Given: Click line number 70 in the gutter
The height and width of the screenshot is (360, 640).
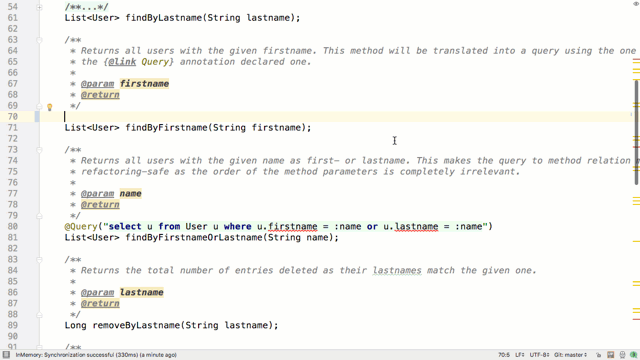Looking at the screenshot, I should pos(13,117).
